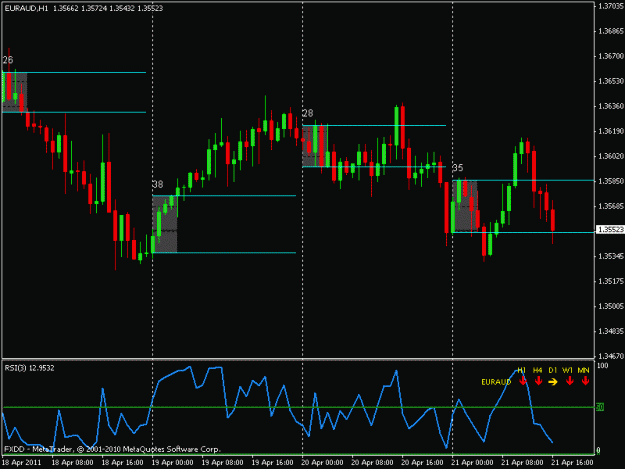Select the D1 timeframe label
625x469 pixels.
pyautogui.click(x=552, y=371)
